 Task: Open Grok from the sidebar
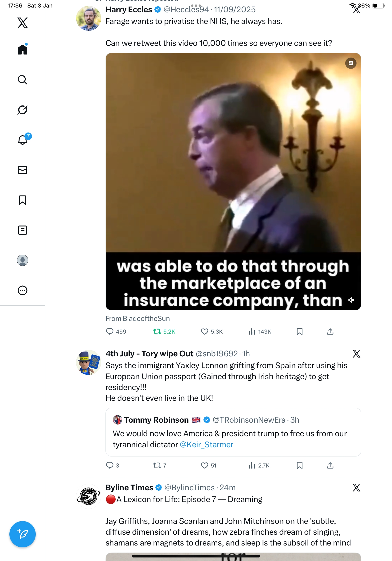pyautogui.click(x=23, y=110)
